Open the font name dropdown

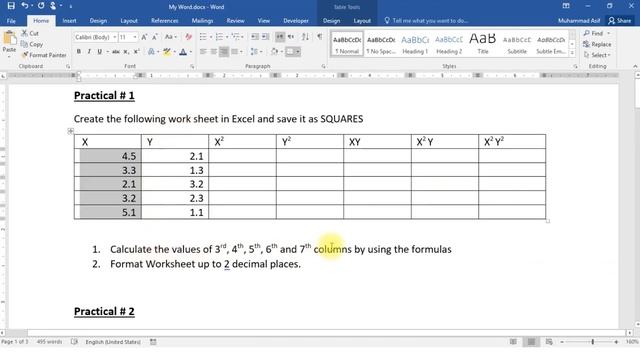pos(115,37)
